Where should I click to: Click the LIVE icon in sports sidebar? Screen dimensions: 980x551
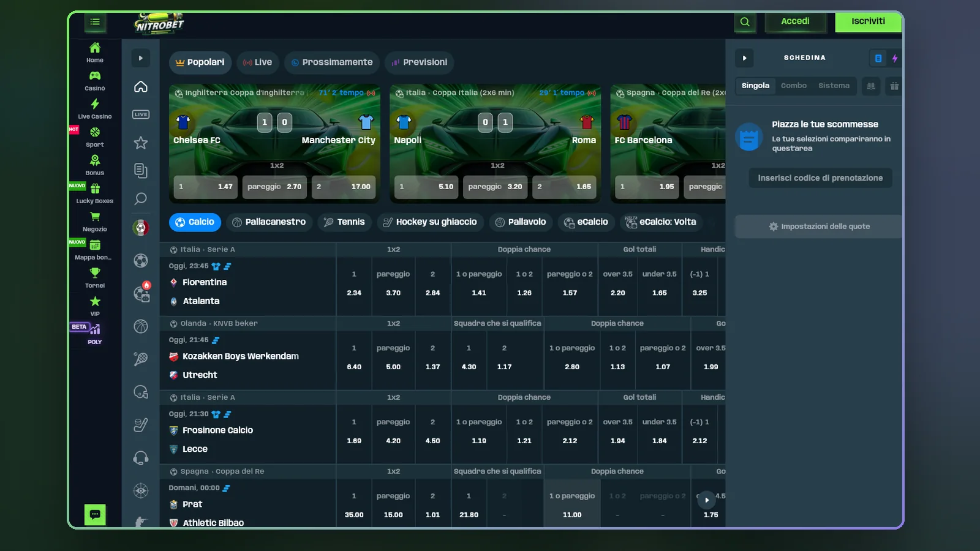[141, 114]
